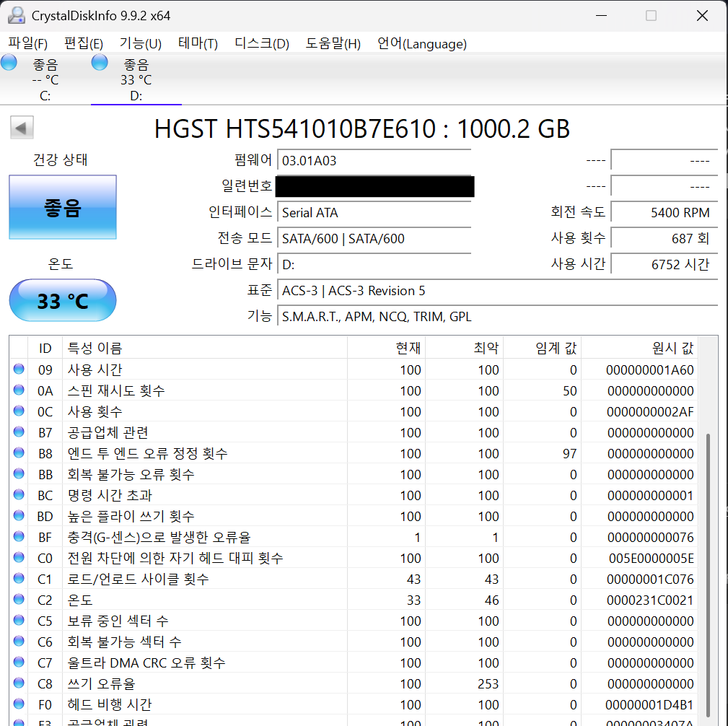Select the raw value 005E0000005E
728x726 pixels.
652,558
